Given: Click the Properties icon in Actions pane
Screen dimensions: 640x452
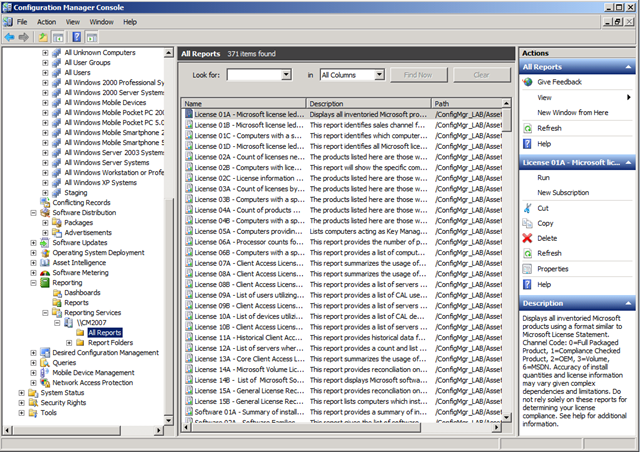Looking at the screenshot, I should 527,269.
